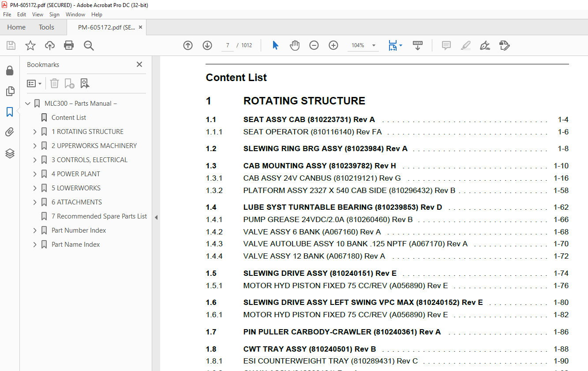This screenshot has height=371, width=588.
Task: Click the Add comment note icon
Action: [x=446, y=45]
